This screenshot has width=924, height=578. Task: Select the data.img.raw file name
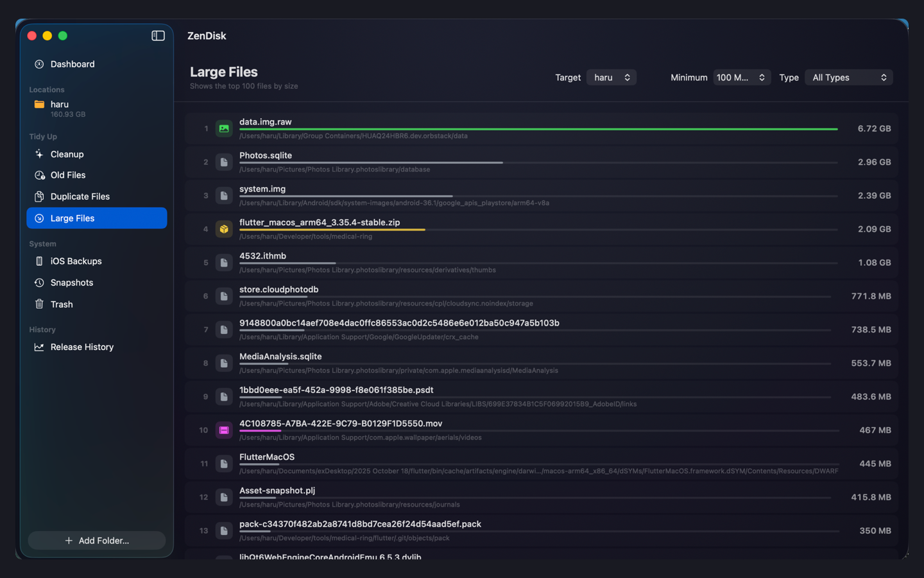pos(266,122)
